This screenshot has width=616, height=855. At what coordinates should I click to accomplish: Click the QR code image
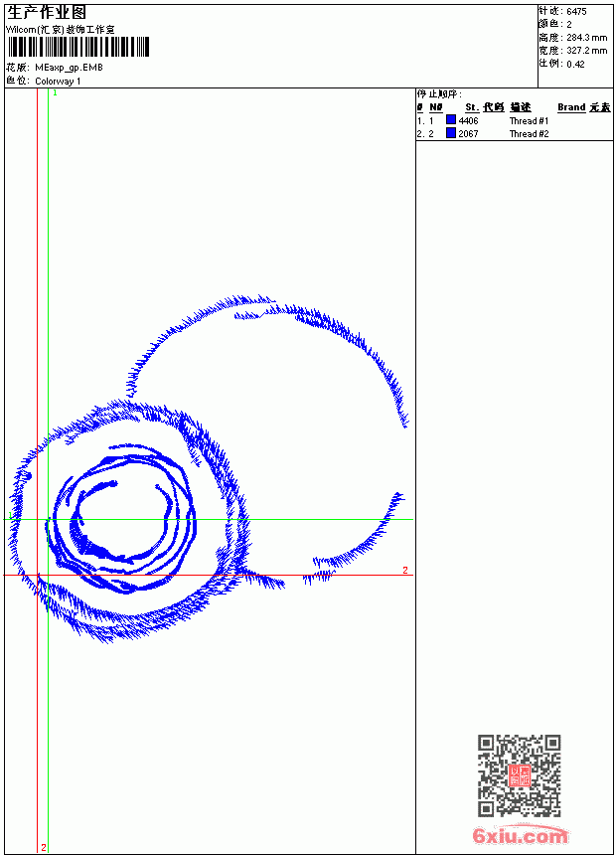tap(519, 775)
